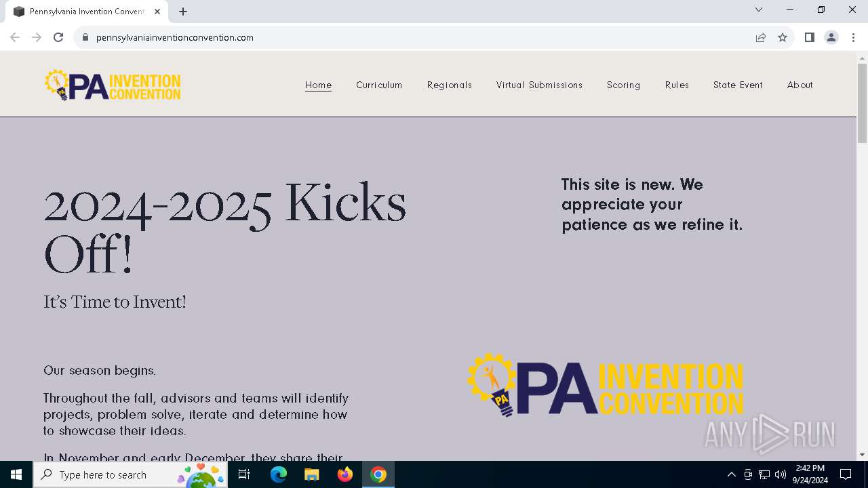Screen dimensions: 868x488
Task: Open Task View from the taskbar
Action: 244,474
